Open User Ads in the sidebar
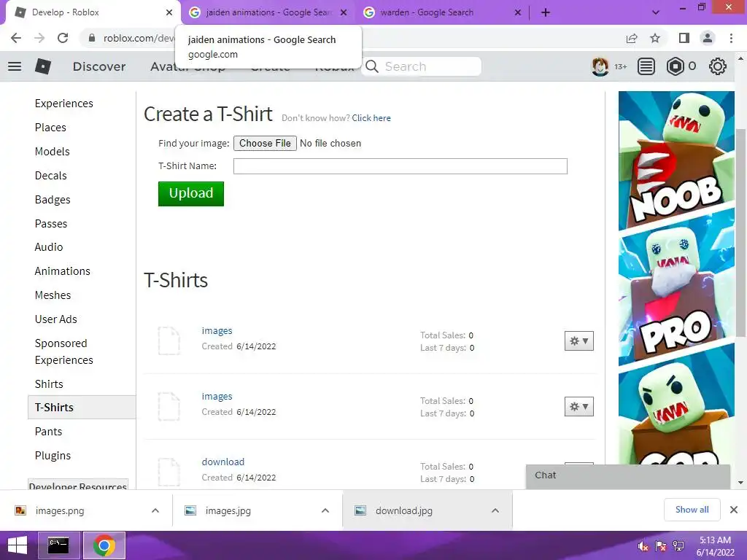 pyautogui.click(x=55, y=319)
